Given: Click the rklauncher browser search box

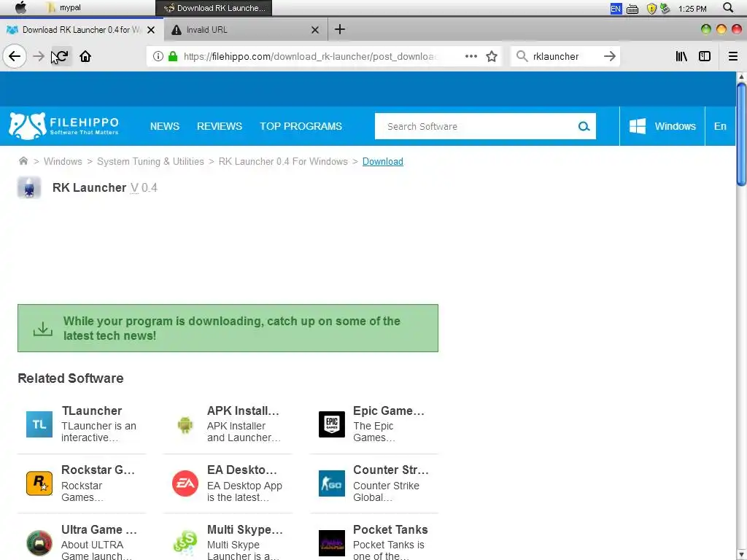Looking at the screenshot, I should click(x=565, y=56).
